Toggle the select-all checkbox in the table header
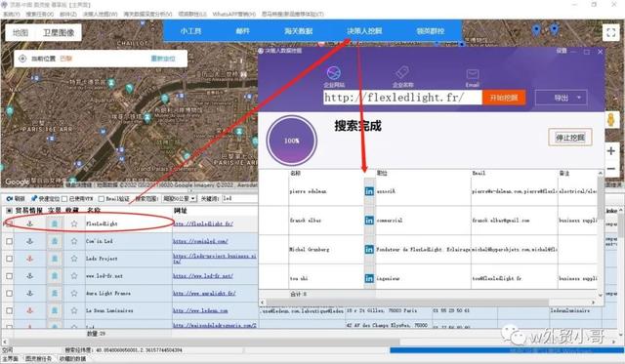Image resolution: width=625 pixels, height=364 pixels. coord(9,210)
